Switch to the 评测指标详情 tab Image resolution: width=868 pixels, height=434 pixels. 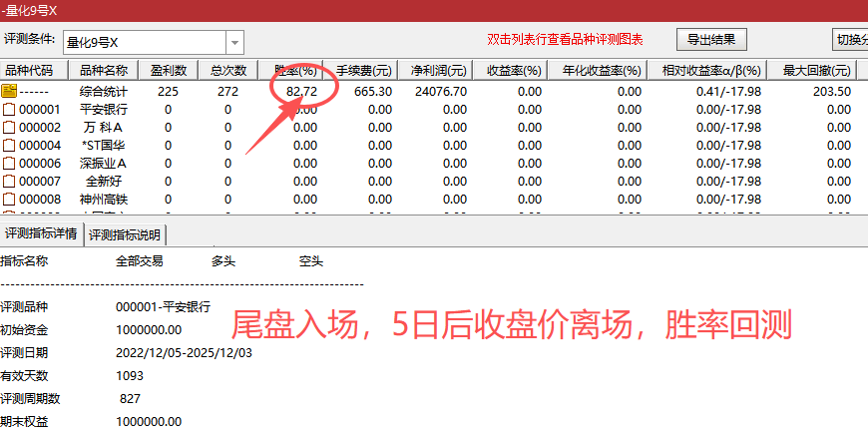(42, 234)
